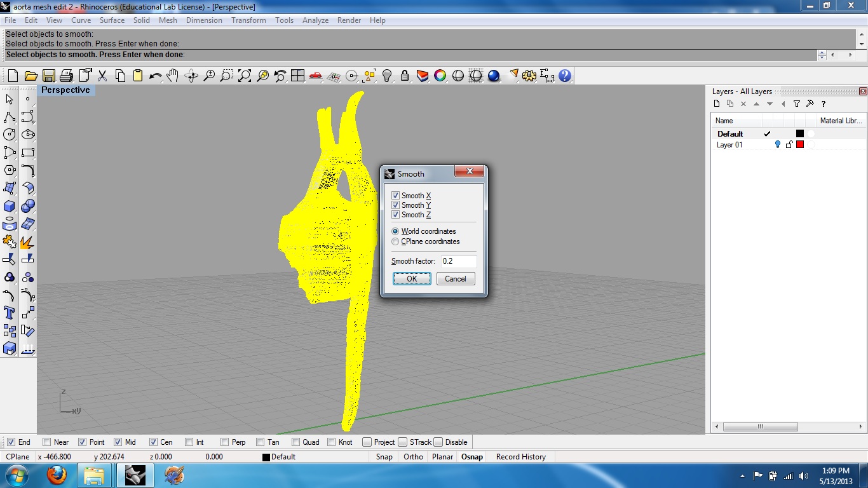Click the light bulb hide objects icon
Screen dimensions: 868x488
coord(386,76)
